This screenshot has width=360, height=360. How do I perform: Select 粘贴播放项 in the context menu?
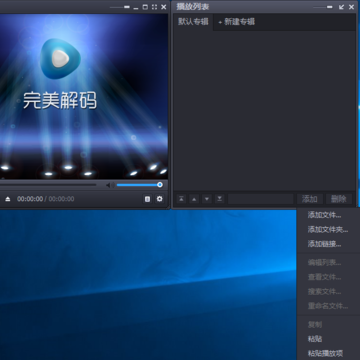328,353
